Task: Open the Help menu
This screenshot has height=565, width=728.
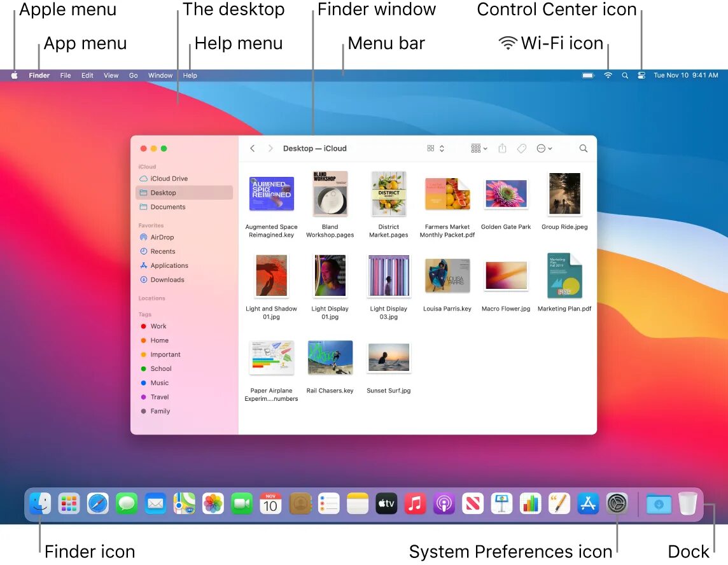Action: click(190, 75)
